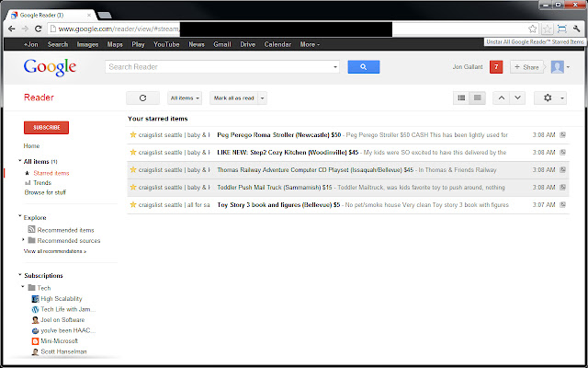This screenshot has width=588, height=368.
Task: Collapse the Explore section
Action: click(x=20, y=217)
